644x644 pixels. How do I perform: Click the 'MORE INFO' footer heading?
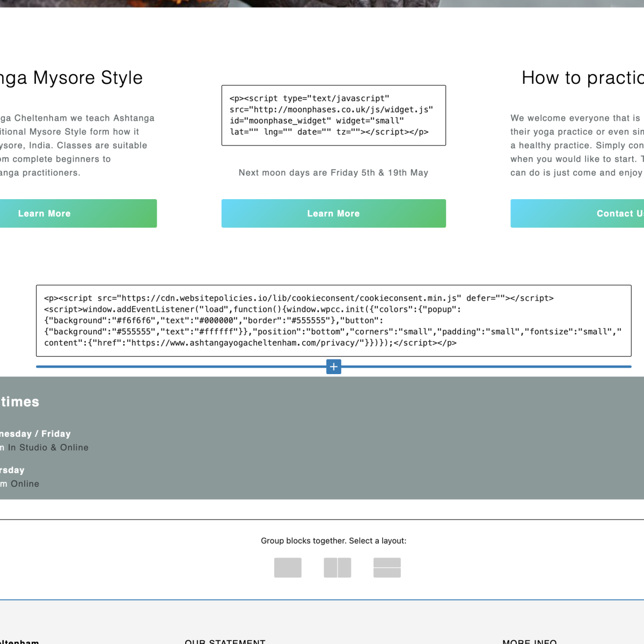pos(530,641)
